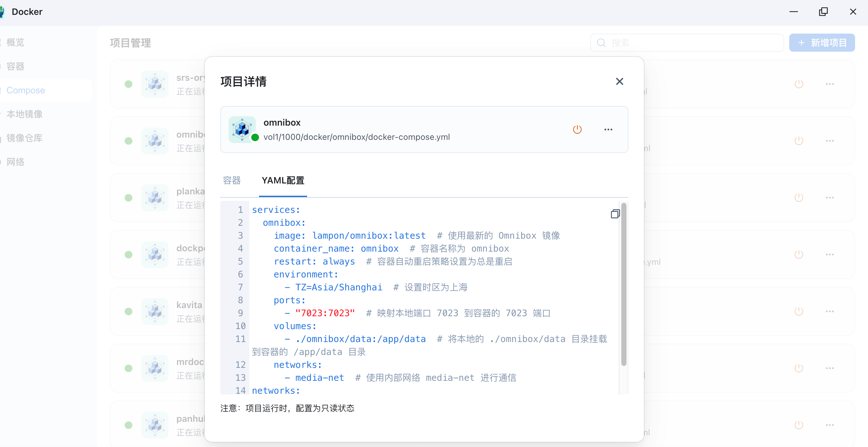Close the 项目详情 dialog

coord(619,82)
